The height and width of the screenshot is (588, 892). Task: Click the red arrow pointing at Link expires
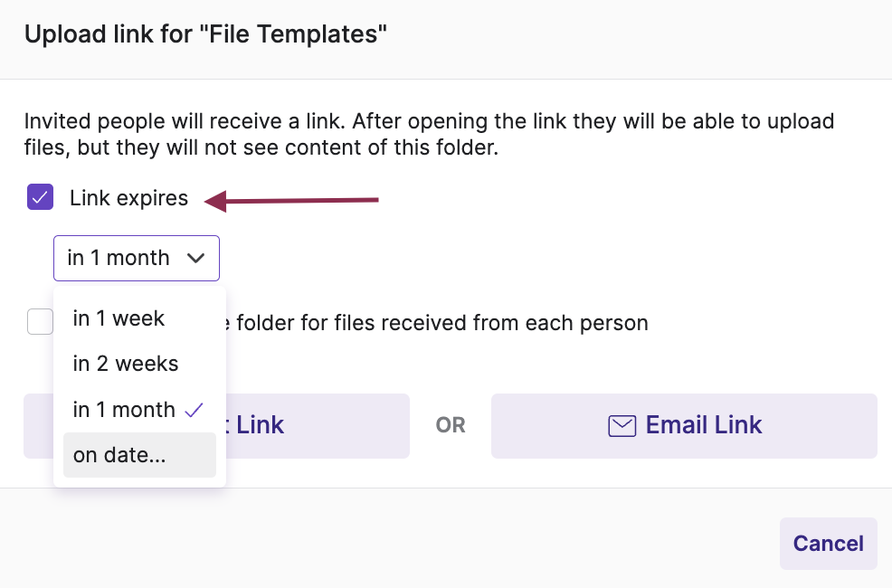pos(291,200)
